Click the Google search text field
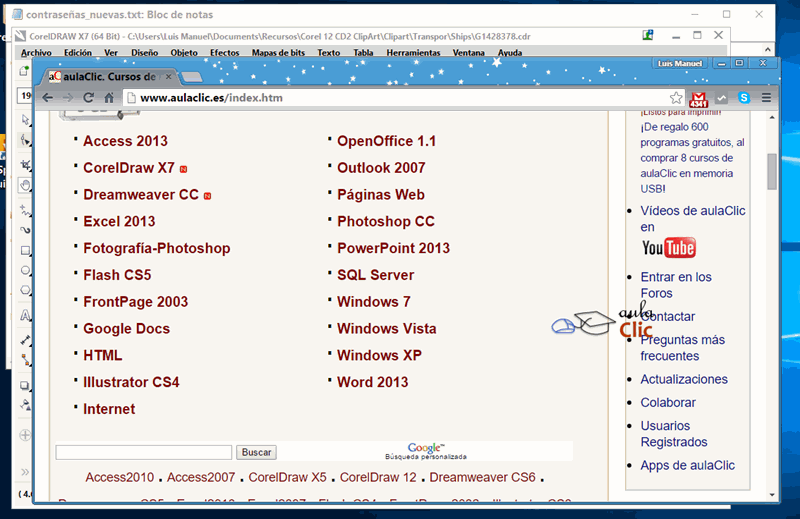Viewport: 800px width, 519px height. pos(143,452)
